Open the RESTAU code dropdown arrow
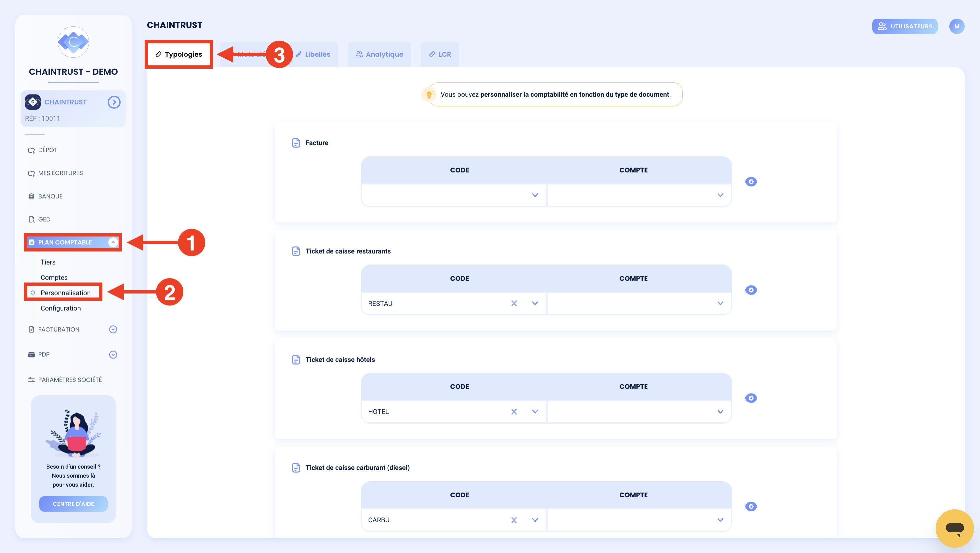 (535, 303)
